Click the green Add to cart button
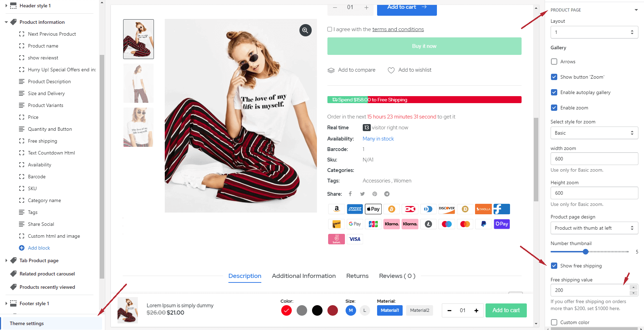The height and width of the screenshot is (330, 644). click(x=506, y=310)
